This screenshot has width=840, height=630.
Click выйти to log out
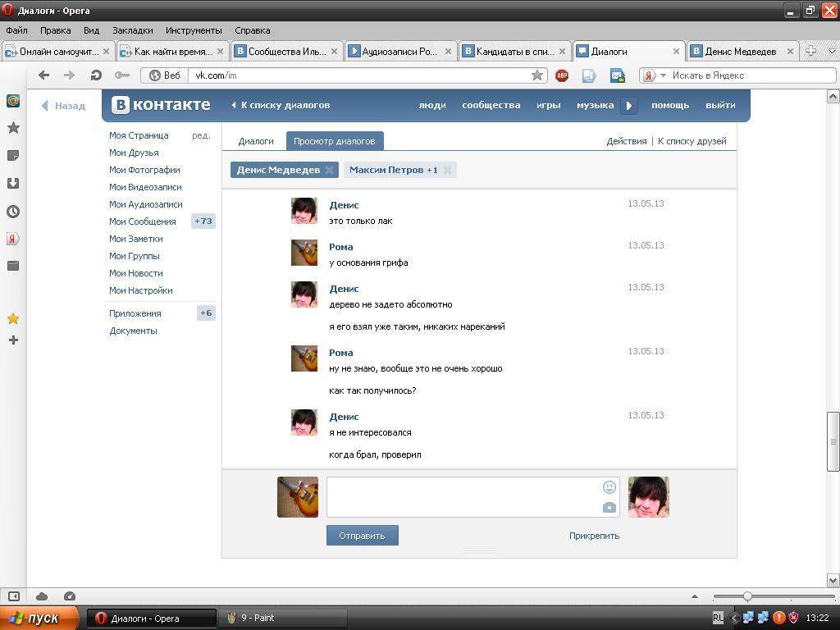tap(720, 106)
